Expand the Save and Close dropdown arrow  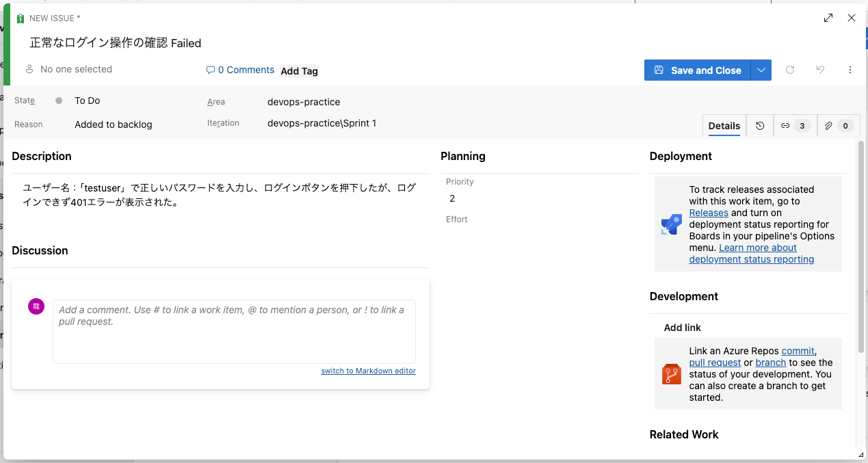(x=761, y=70)
